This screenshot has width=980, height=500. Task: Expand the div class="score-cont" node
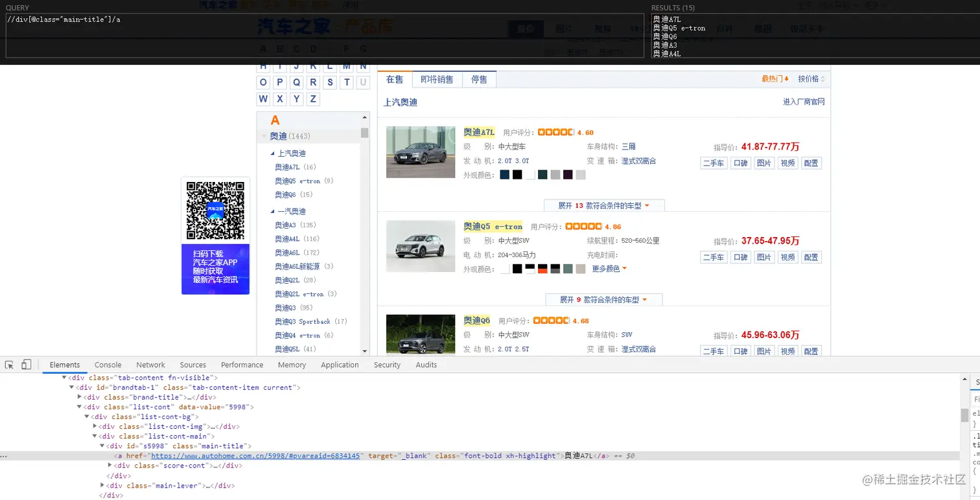point(110,465)
